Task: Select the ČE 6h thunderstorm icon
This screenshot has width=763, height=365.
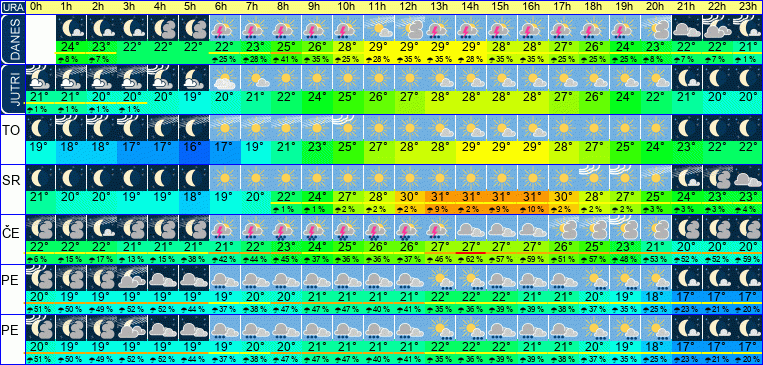Action: click(225, 228)
